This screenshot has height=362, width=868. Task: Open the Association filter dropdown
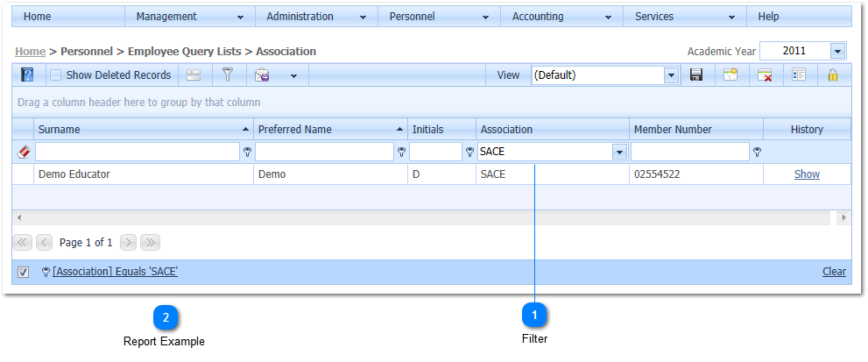(619, 152)
